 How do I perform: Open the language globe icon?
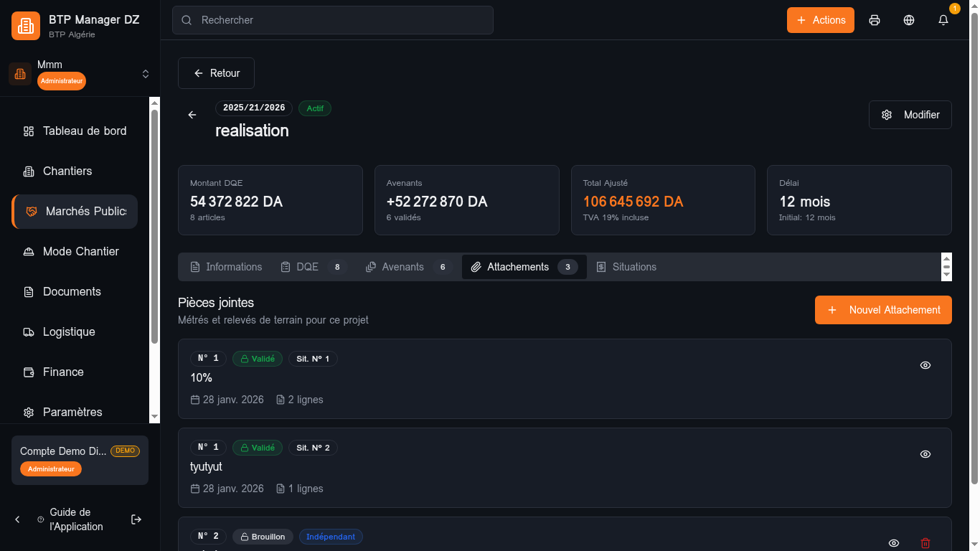[x=909, y=20]
